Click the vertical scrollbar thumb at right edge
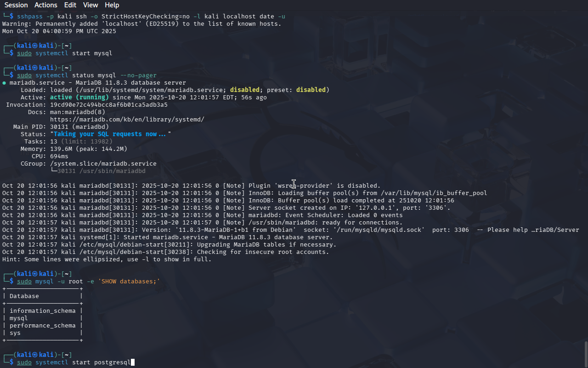 tap(586, 353)
